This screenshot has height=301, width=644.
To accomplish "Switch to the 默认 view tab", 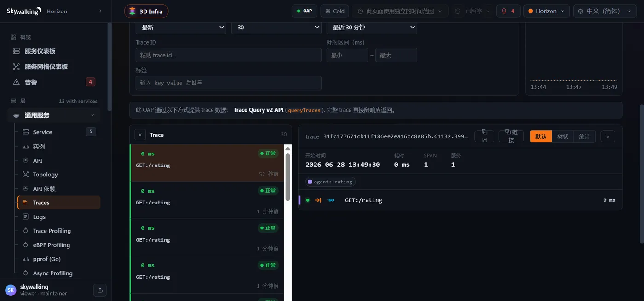I will tap(541, 136).
